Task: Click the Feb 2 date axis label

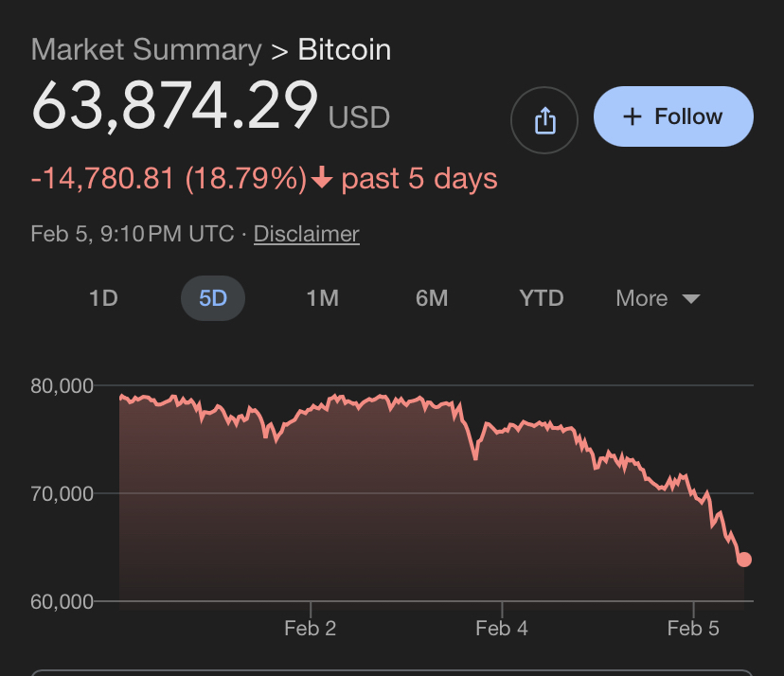Action: pos(311,629)
